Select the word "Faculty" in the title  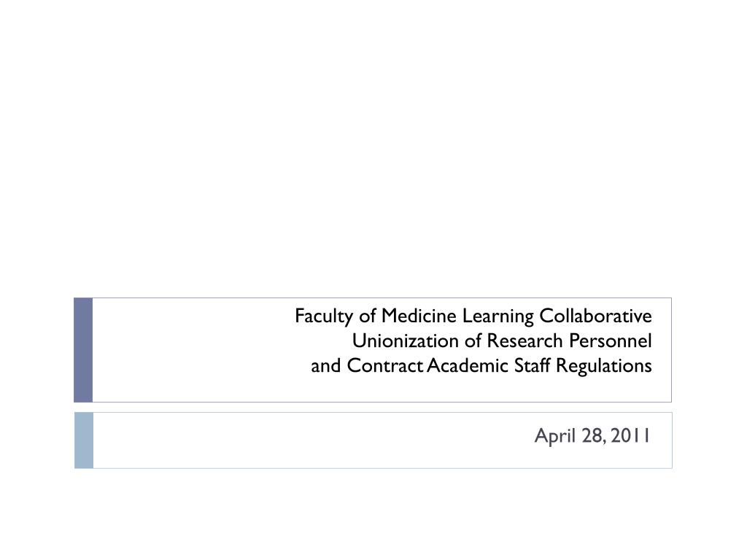324,316
